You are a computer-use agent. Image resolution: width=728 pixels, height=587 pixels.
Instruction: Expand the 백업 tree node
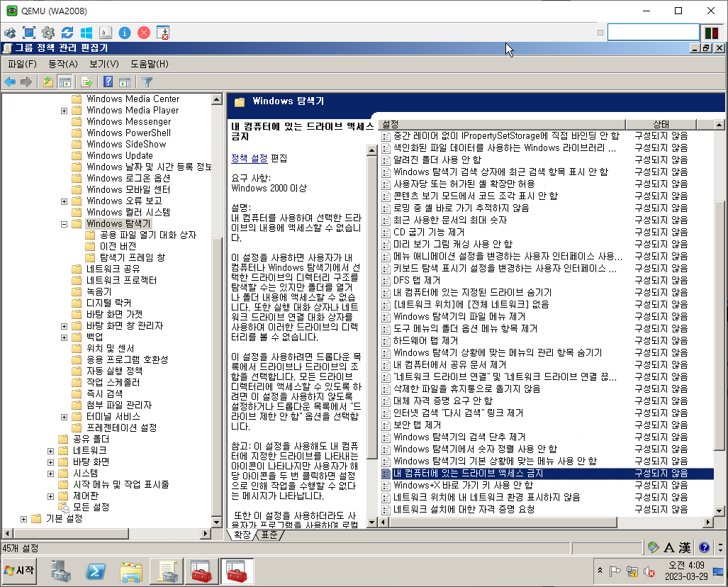(64, 337)
